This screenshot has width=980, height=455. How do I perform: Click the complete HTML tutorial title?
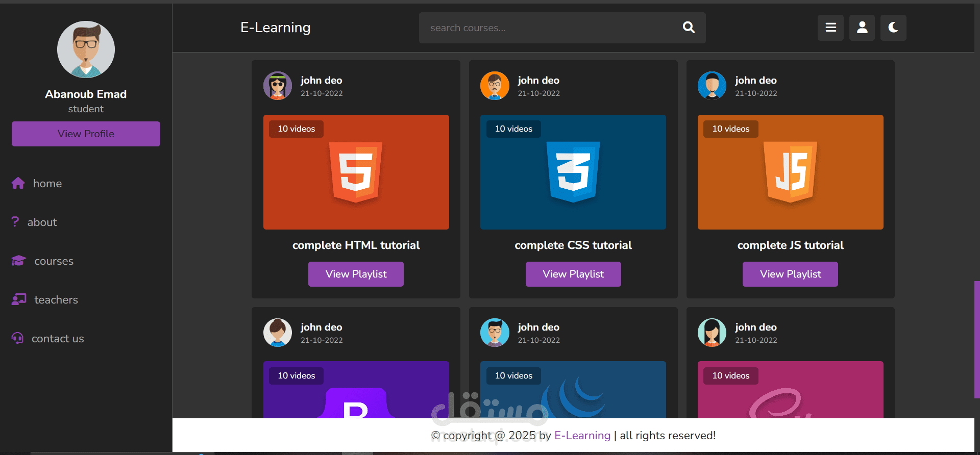click(356, 245)
